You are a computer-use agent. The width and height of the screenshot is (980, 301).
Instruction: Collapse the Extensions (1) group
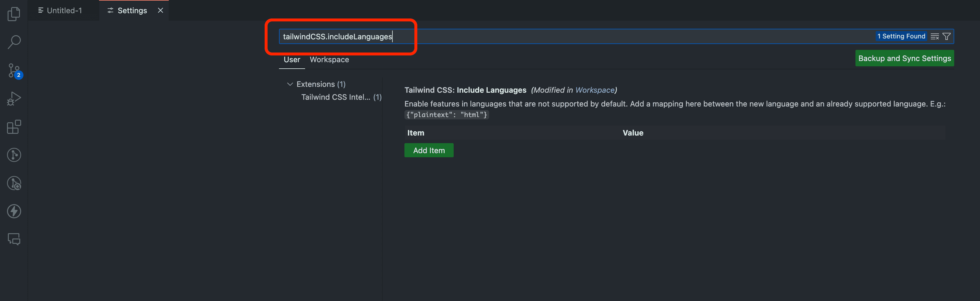pyautogui.click(x=290, y=84)
